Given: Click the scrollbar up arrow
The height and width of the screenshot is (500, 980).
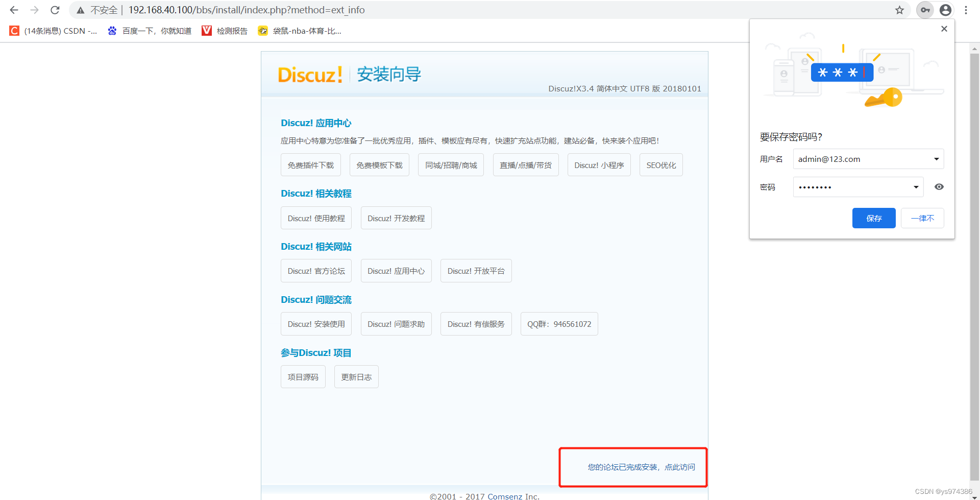Looking at the screenshot, I should click(974, 49).
